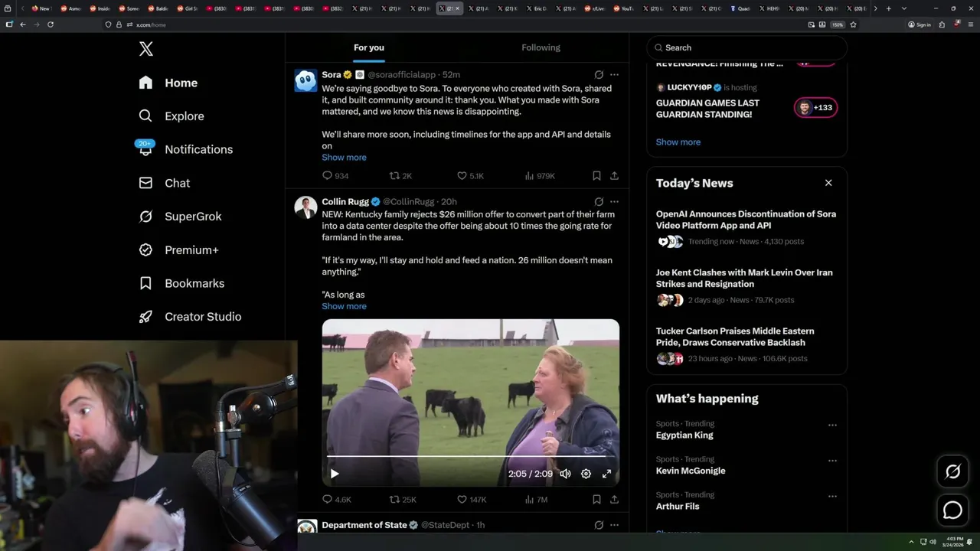Switch to the Baldi browser tab
The width and height of the screenshot is (980, 551).
tap(159, 8)
